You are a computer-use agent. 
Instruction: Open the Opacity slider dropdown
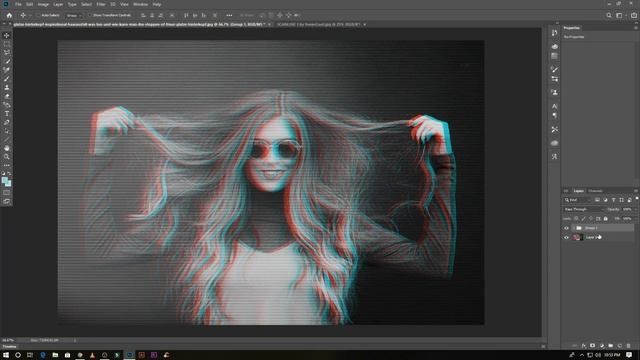(x=636, y=209)
